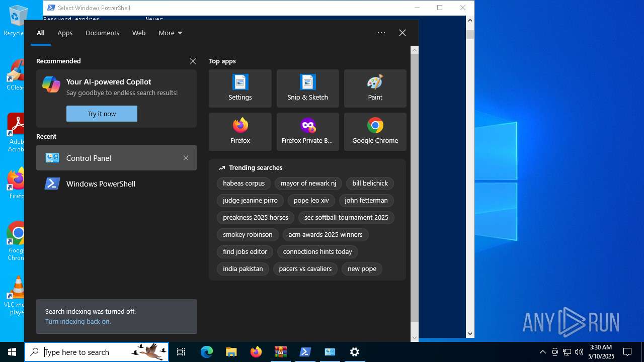Search trending topic habeas corpus
The image size is (644, 362).
click(244, 184)
